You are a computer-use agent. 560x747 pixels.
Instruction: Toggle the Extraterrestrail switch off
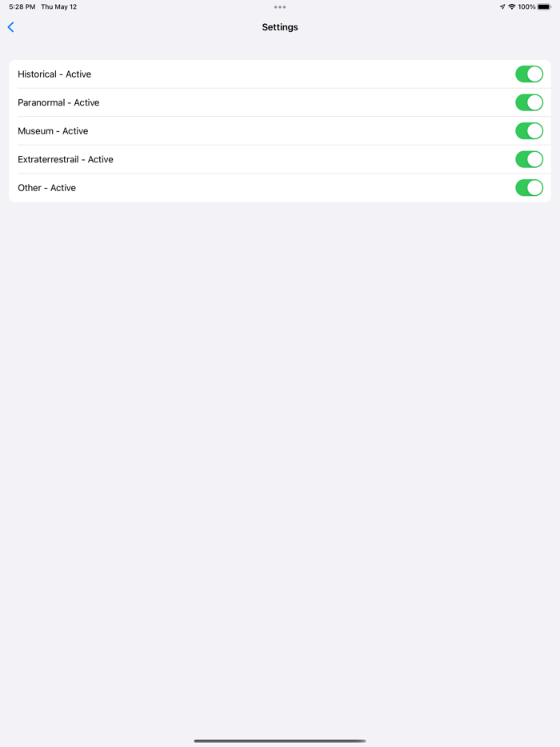[529, 159]
